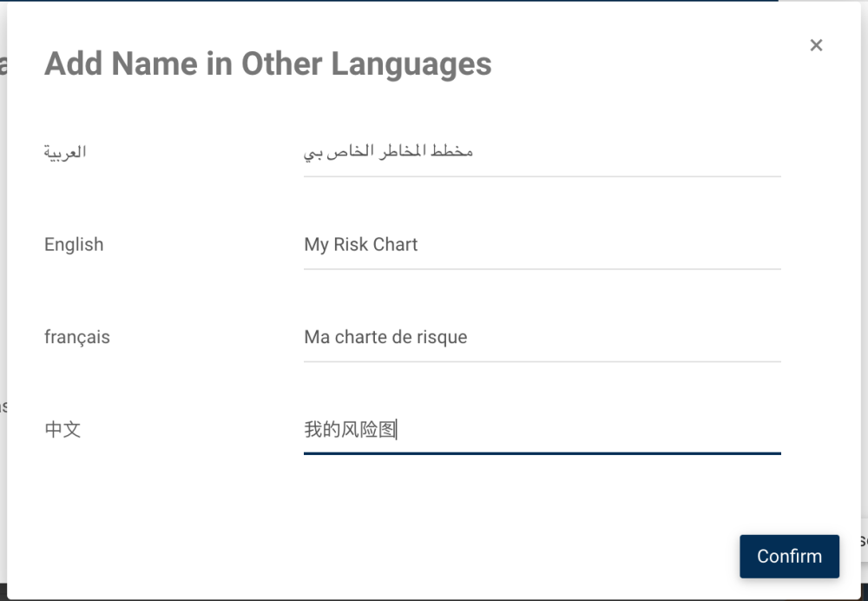Click the Arabic 'العربية' language label
Screen dimensions: 868x601
[x=65, y=152]
